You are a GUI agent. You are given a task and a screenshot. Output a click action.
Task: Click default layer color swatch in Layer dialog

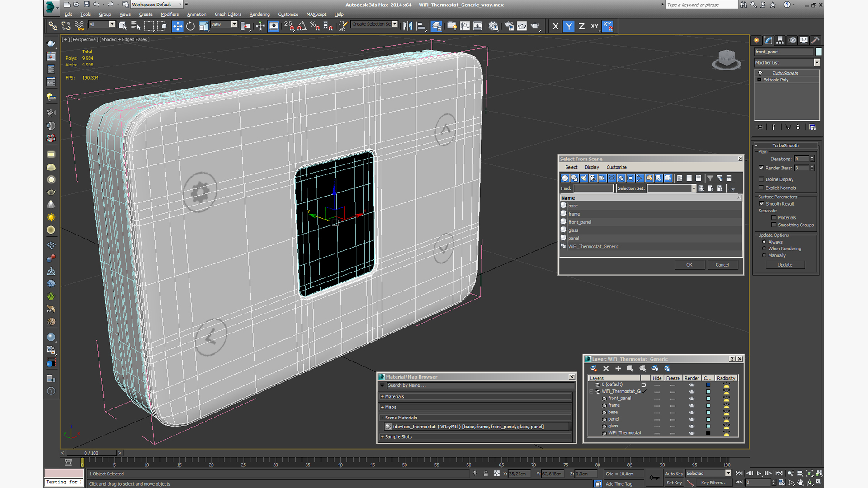(x=708, y=385)
